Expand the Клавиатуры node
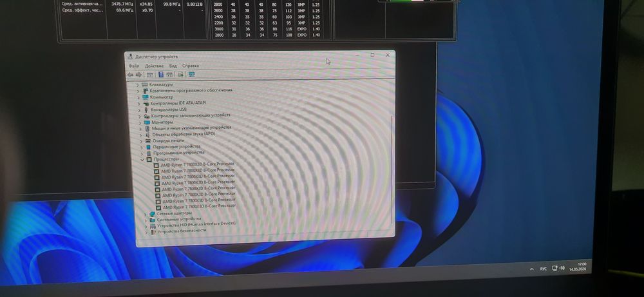 [x=138, y=84]
